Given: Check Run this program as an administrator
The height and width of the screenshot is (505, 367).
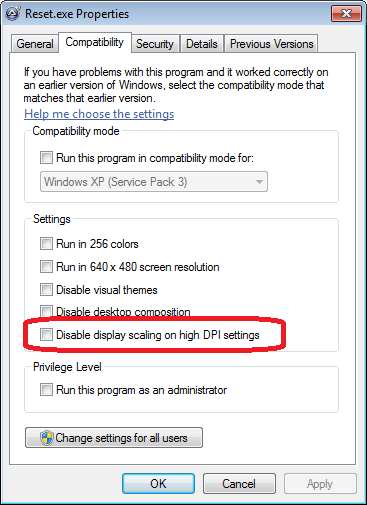Looking at the screenshot, I should pyautogui.click(x=46, y=389).
